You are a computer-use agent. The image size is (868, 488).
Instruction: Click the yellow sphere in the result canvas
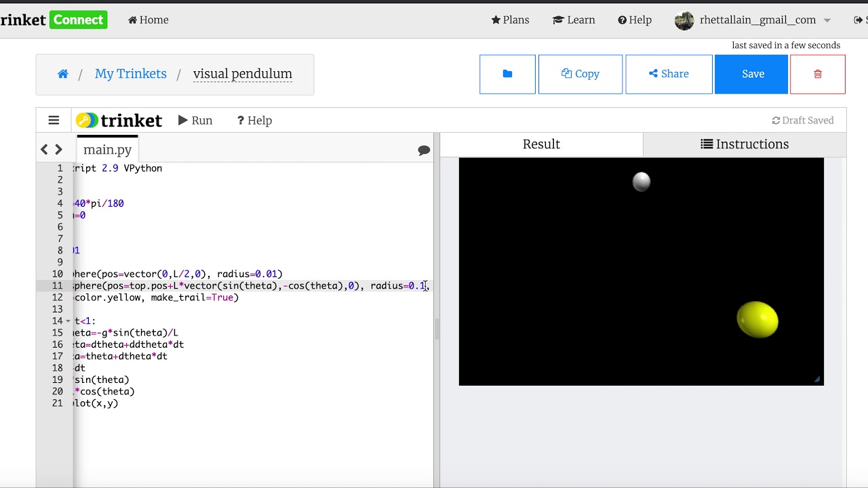click(757, 320)
